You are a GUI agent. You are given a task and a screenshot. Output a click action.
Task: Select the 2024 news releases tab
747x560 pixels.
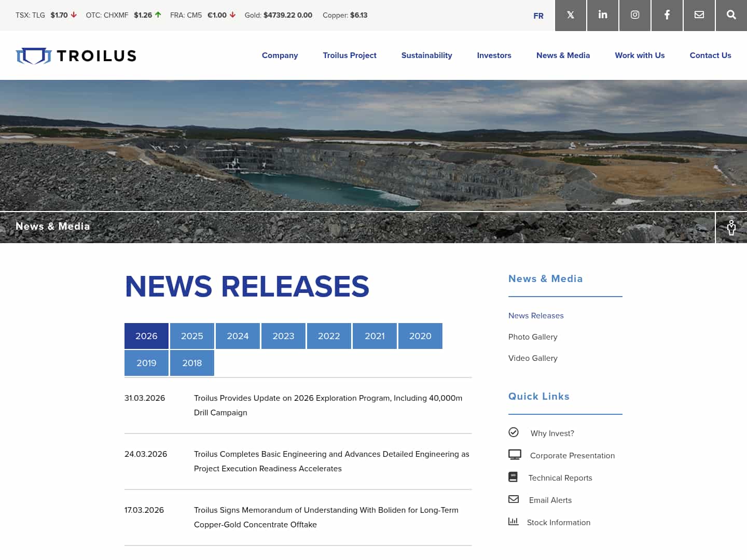pyautogui.click(x=238, y=336)
